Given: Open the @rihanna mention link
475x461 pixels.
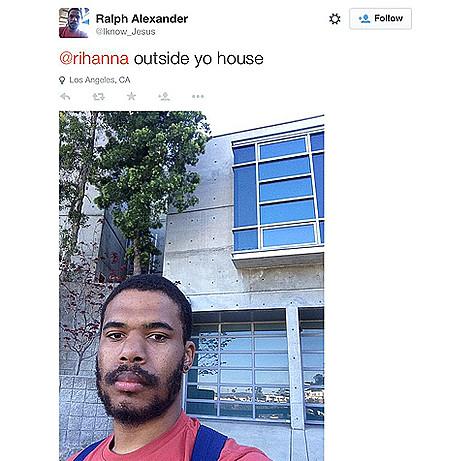Looking at the screenshot, I should click(x=94, y=58).
